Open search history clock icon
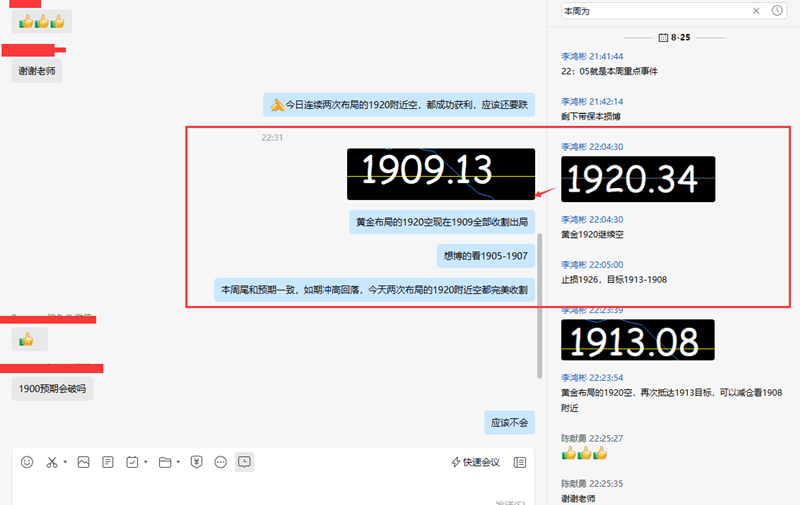 777,10
